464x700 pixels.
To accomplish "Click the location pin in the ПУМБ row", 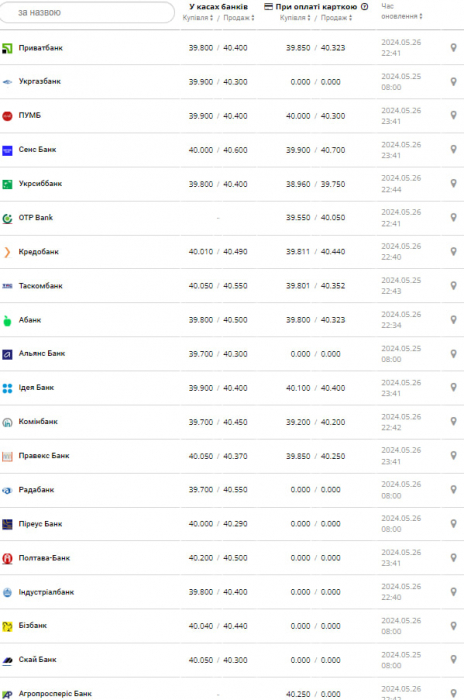I will (x=453, y=115).
